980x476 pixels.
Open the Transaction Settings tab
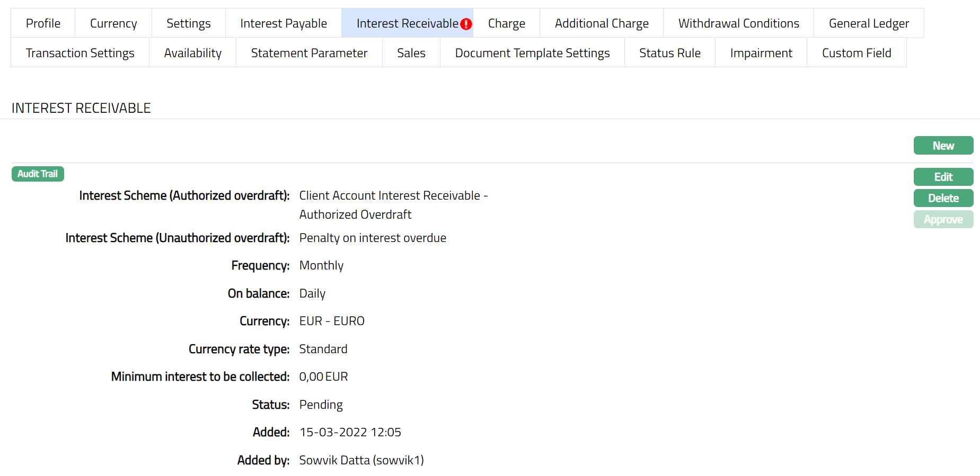point(80,53)
